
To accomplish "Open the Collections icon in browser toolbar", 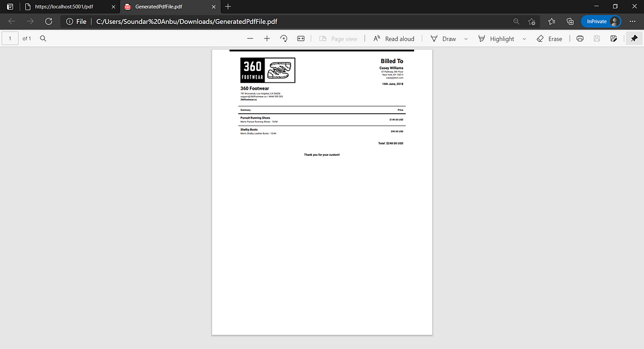I will point(570,21).
